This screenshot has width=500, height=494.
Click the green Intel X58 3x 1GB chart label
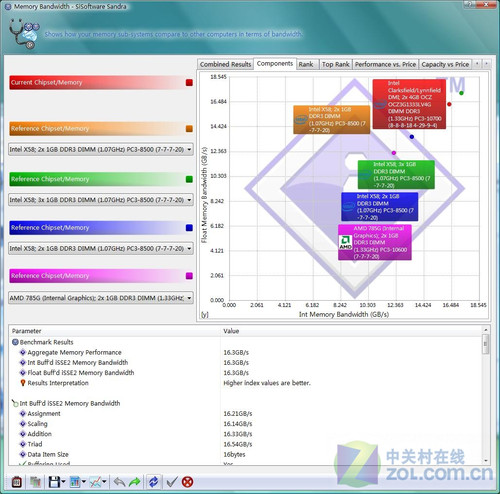click(x=396, y=175)
